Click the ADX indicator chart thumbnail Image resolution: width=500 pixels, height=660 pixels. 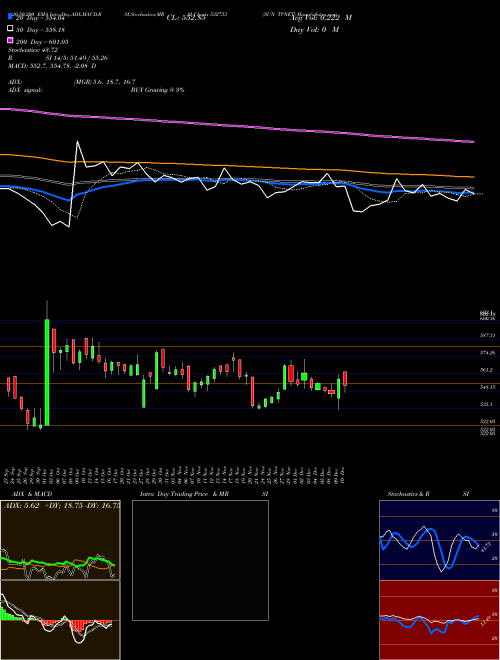click(x=60, y=540)
